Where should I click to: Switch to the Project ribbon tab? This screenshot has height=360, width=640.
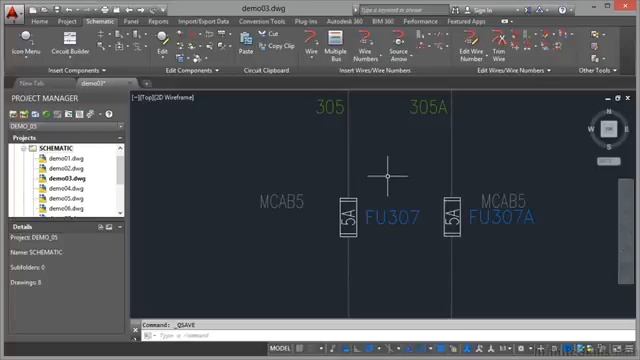point(67,21)
